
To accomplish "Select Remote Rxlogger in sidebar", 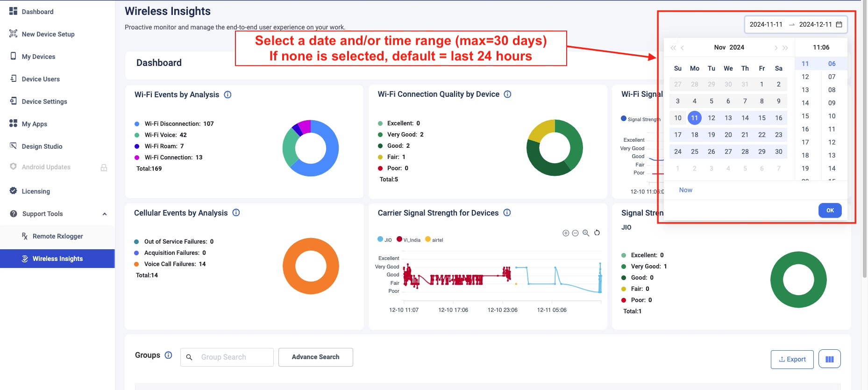I will [x=57, y=236].
